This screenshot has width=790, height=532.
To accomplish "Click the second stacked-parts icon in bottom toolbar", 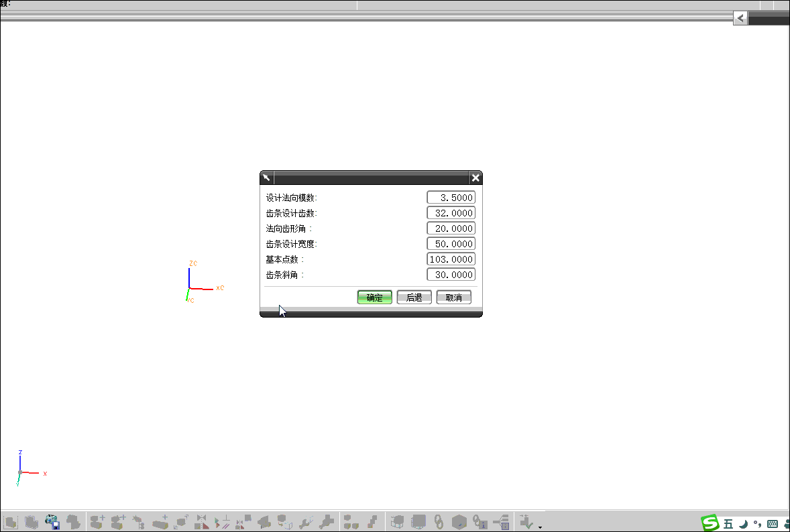I will coord(32,522).
